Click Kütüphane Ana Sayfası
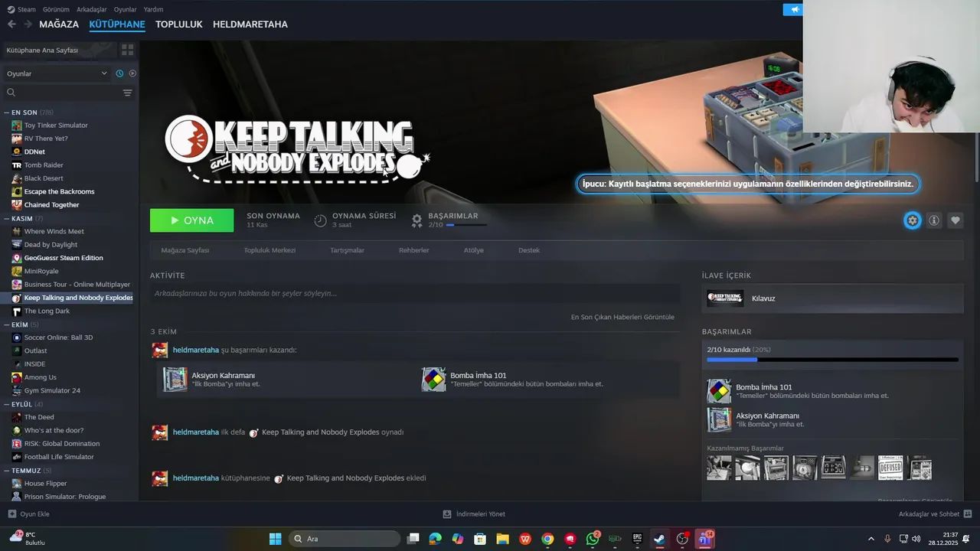This screenshot has width=980, height=551. pos(43,50)
